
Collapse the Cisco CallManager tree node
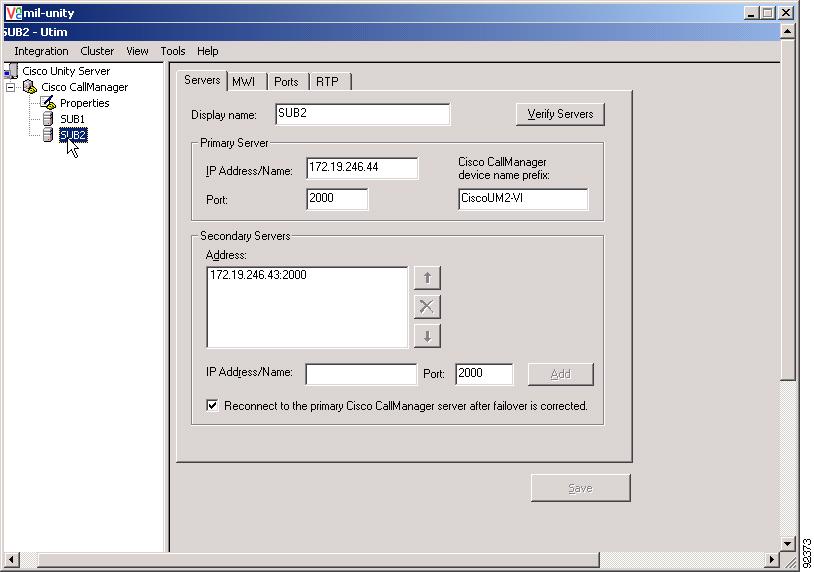coord(10,87)
